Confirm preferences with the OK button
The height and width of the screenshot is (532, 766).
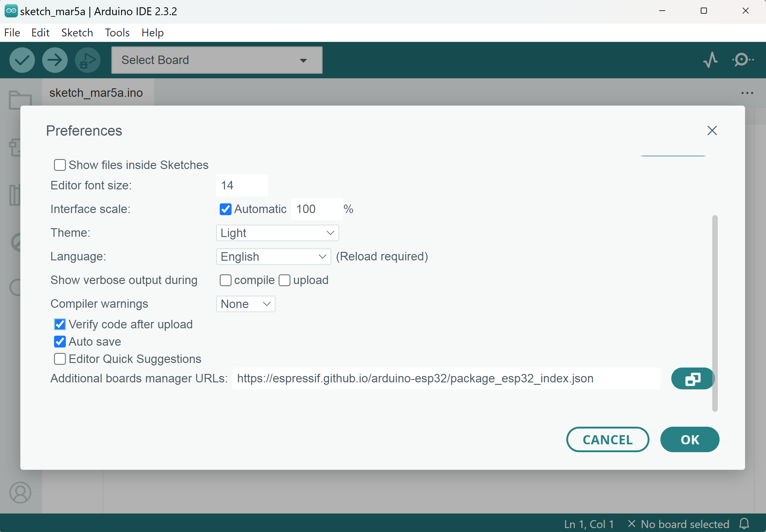pyautogui.click(x=690, y=439)
